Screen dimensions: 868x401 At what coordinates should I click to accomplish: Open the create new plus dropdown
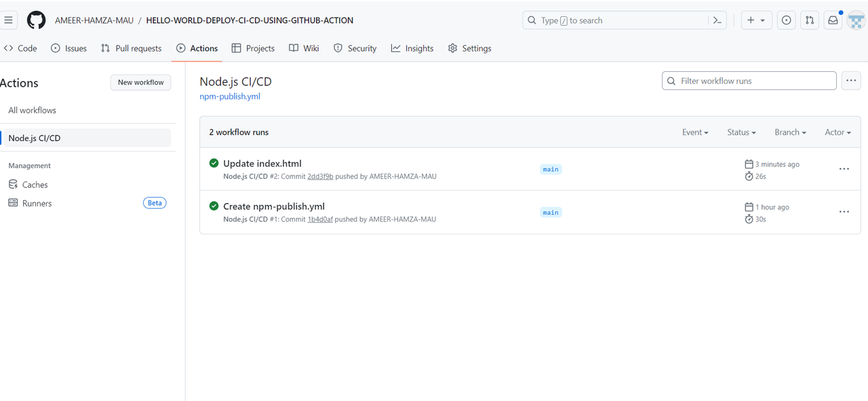(x=756, y=20)
